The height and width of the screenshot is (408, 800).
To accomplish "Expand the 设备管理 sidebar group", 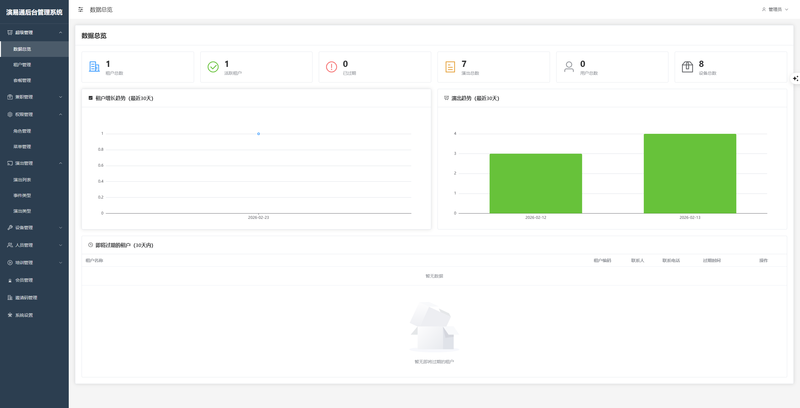I will click(x=34, y=227).
